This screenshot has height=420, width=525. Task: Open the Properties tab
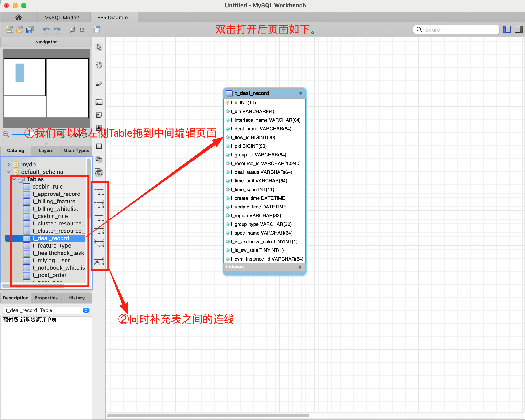click(x=46, y=298)
